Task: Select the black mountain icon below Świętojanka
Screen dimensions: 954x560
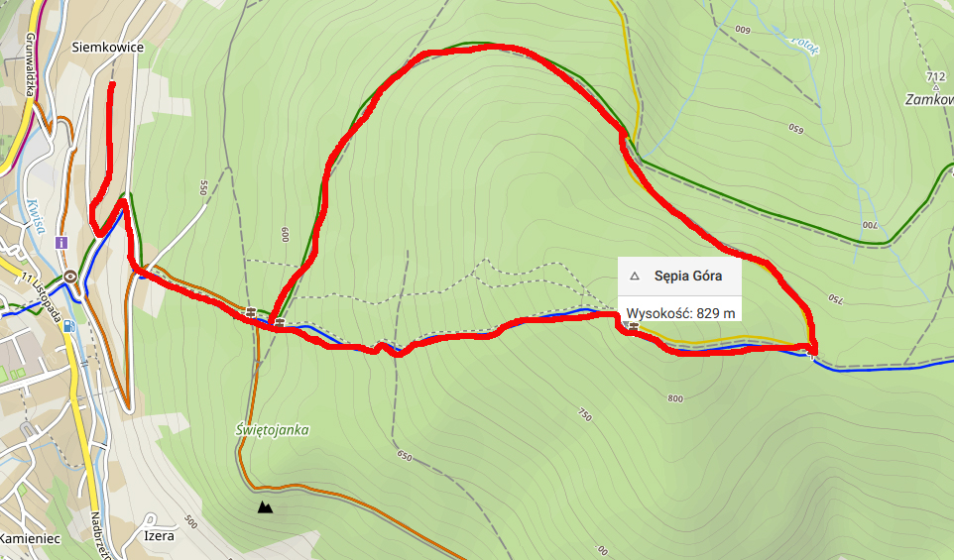Action: (265, 506)
